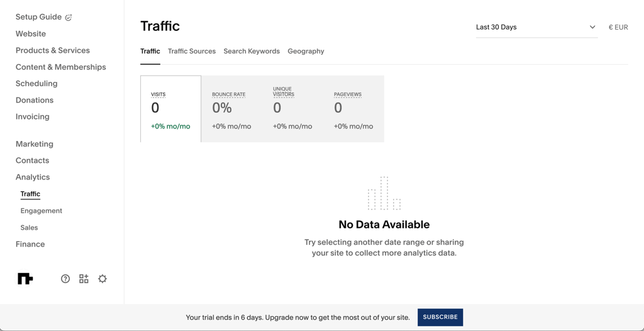The height and width of the screenshot is (331, 644).
Task: Open Website in the sidebar
Action: point(31,34)
